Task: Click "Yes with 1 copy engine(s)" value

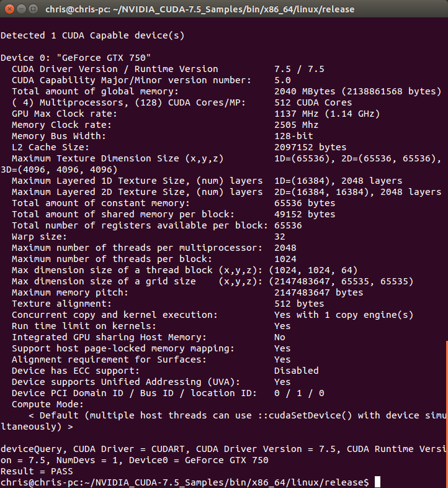Action: click(343, 315)
